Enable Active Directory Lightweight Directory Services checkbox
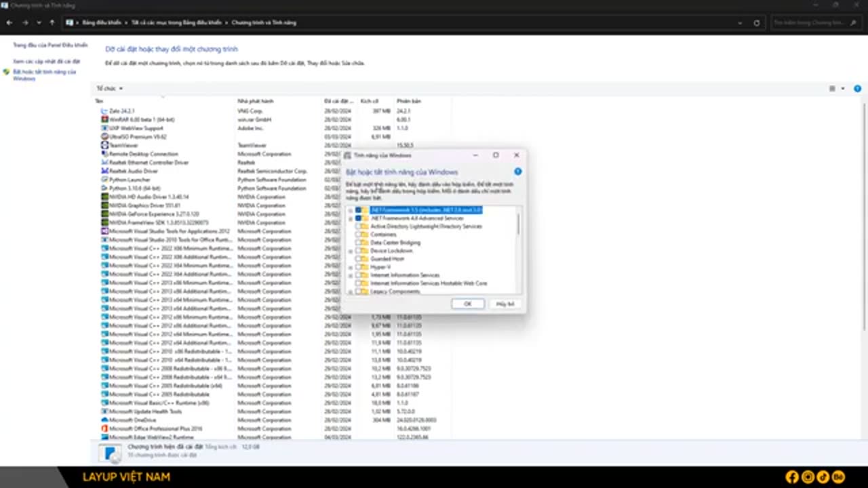 358,226
